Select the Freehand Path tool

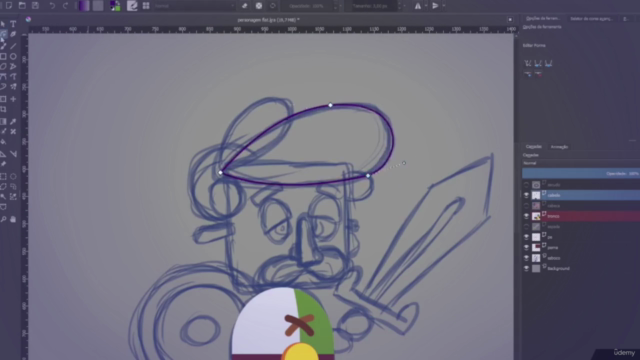pos(13,76)
